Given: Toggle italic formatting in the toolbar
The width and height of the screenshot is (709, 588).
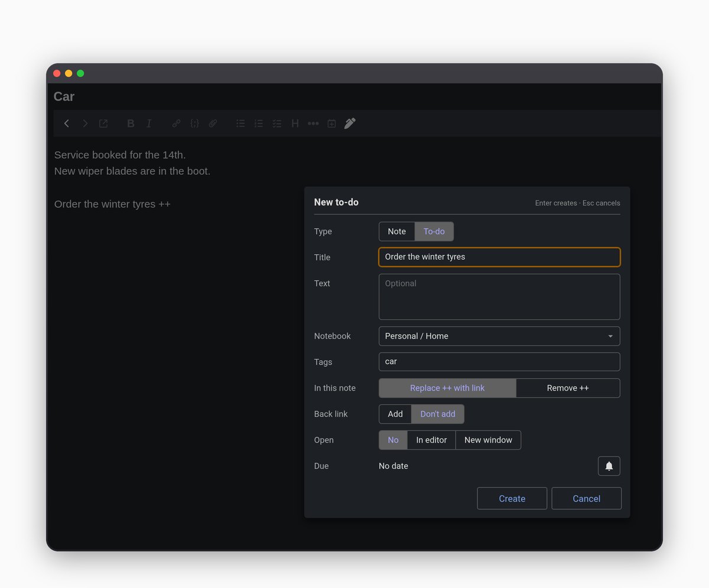Looking at the screenshot, I should pos(149,124).
